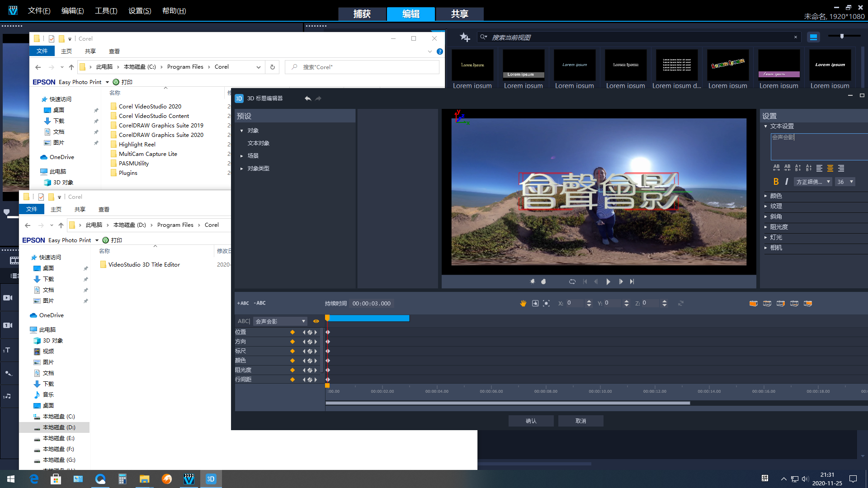868x488 pixels.
Task: Open the 文件(F) menu
Action: pos(39,10)
